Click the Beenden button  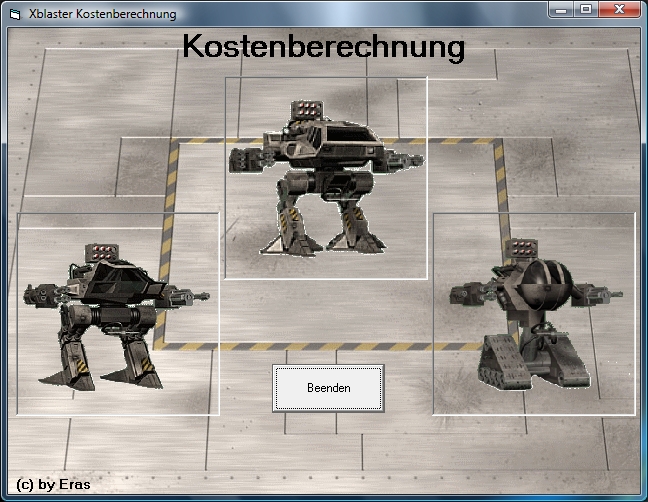328,388
